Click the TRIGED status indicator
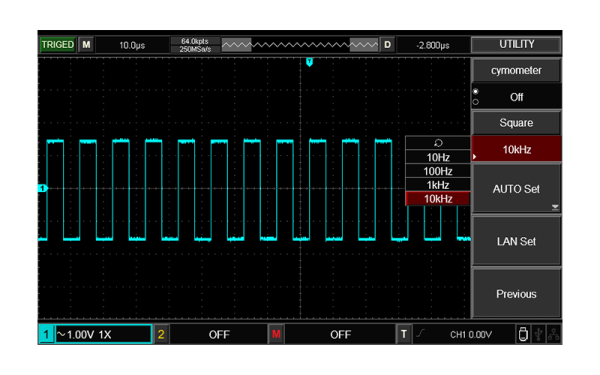Viewport: 600px width, 375px height. pos(58,45)
